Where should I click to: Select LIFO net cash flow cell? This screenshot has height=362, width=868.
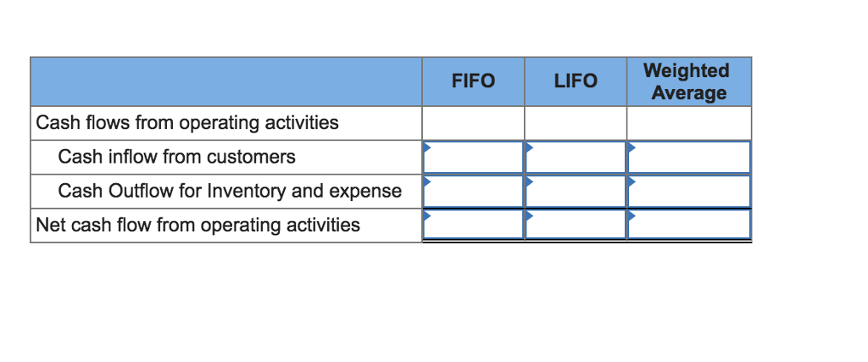576,225
